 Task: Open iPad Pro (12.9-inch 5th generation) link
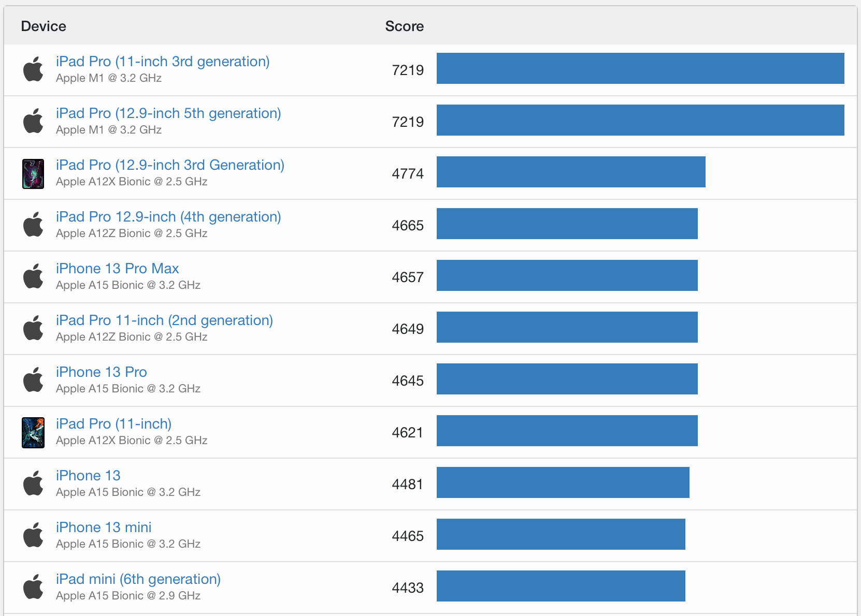pyautogui.click(x=168, y=113)
